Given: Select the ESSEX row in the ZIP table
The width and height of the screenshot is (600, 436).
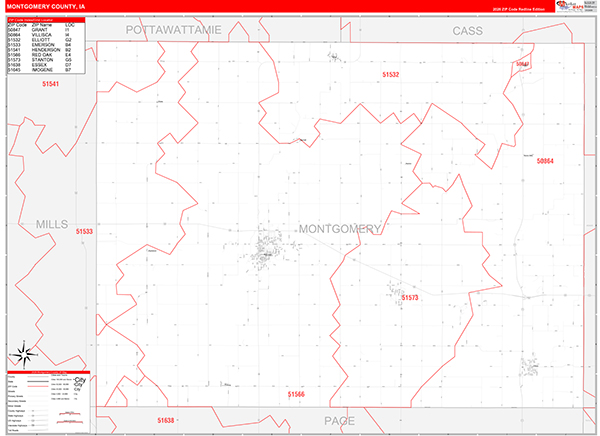Looking at the screenshot, I should 40,65.
